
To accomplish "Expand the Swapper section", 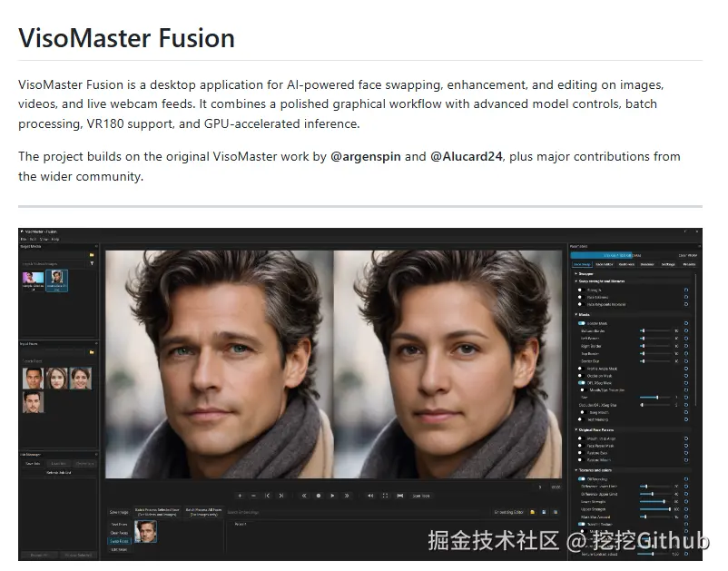I will coord(576,274).
